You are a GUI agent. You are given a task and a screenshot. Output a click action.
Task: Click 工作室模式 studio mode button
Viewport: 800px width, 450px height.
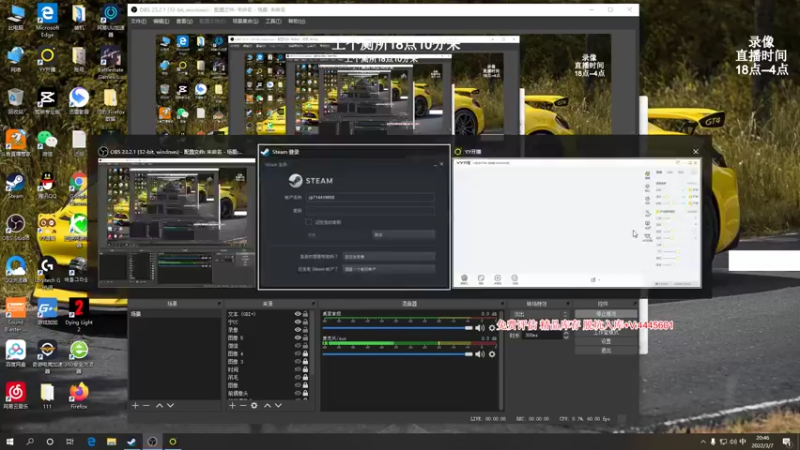pyautogui.click(x=606, y=332)
